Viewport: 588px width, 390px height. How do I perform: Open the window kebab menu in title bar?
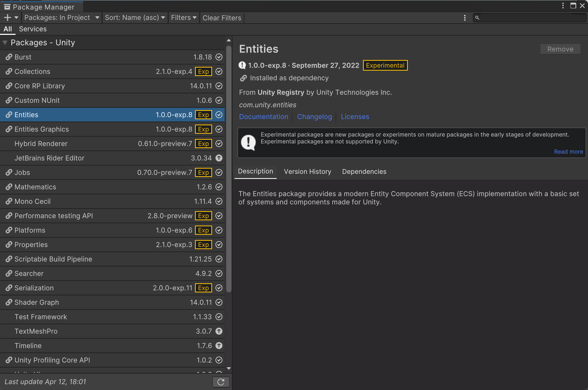563,5
